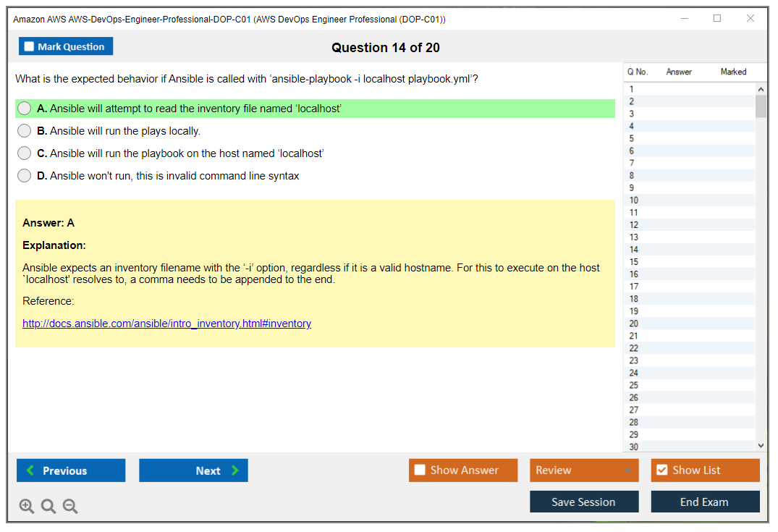Minimize the exam window
Viewport: 778px width, 532px height.
click(x=684, y=19)
